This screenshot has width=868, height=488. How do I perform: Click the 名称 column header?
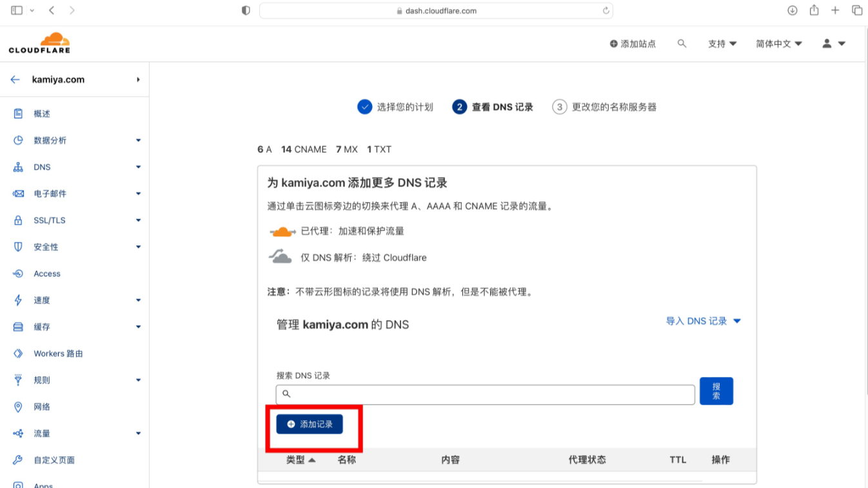pos(347,460)
